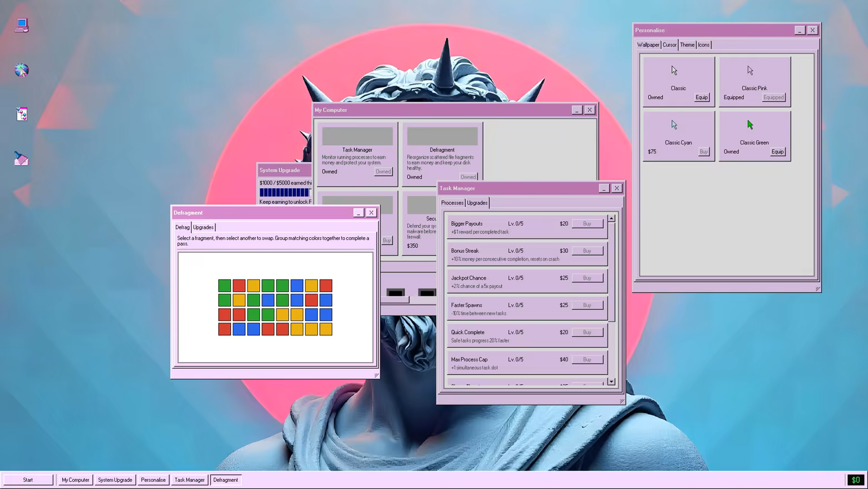Image resolution: width=868 pixels, height=489 pixels.
Task: Minimize the Task Manager window
Action: [x=604, y=188]
